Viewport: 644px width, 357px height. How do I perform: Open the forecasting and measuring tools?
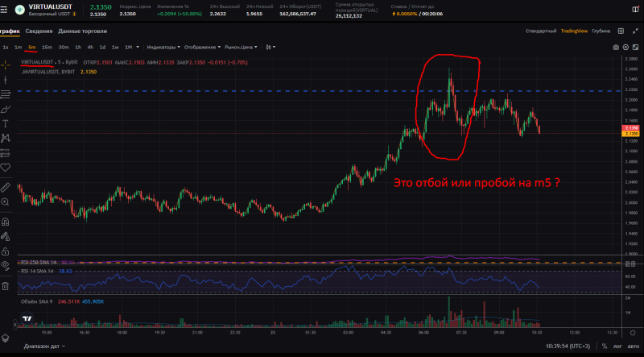pyautogui.click(x=6, y=153)
